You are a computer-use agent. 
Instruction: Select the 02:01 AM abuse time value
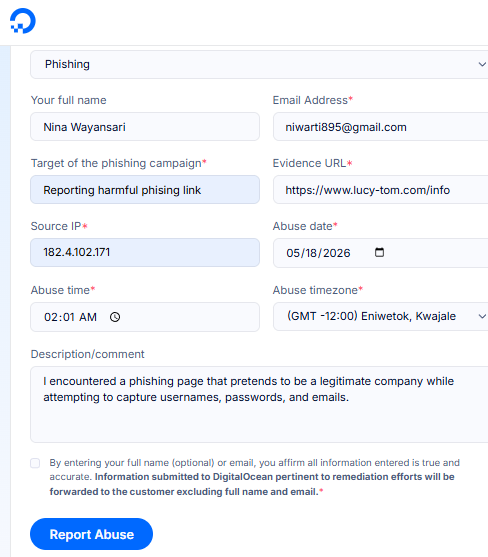(70, 317)
